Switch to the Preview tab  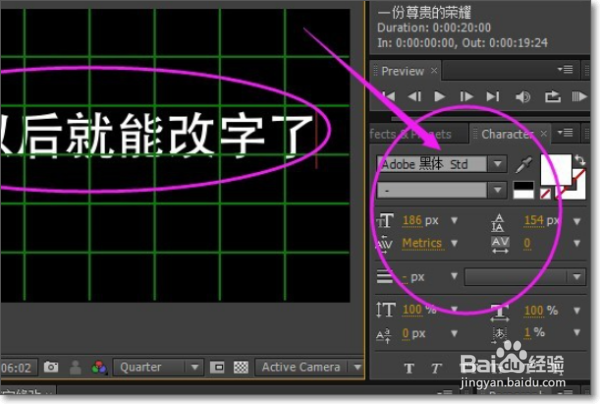point(403,71)
